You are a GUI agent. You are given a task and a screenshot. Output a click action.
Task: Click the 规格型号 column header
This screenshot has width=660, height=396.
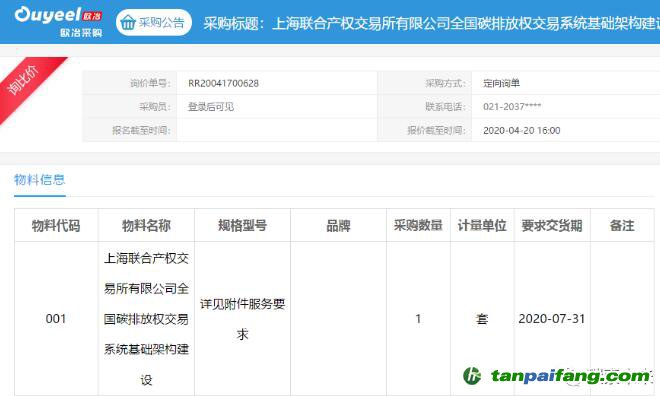[x=242, y=226]
